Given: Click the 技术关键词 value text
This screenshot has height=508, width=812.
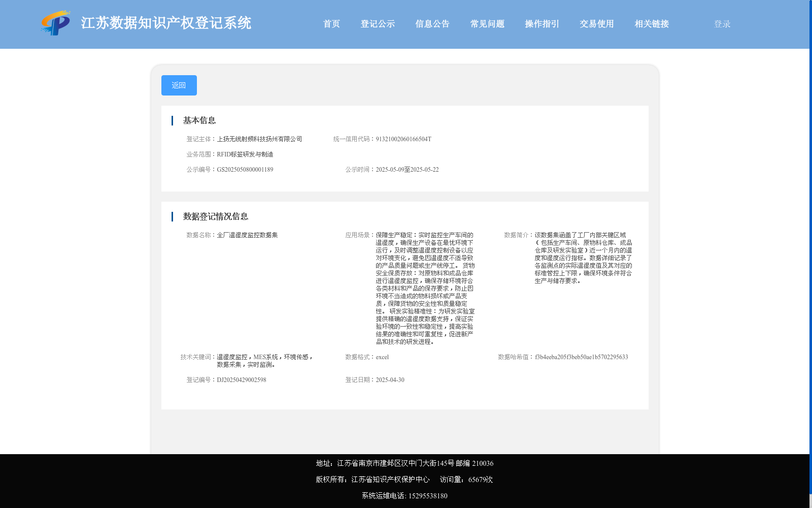Looking at the screenshot, I should pyautogui.click(x=265, y=361).
